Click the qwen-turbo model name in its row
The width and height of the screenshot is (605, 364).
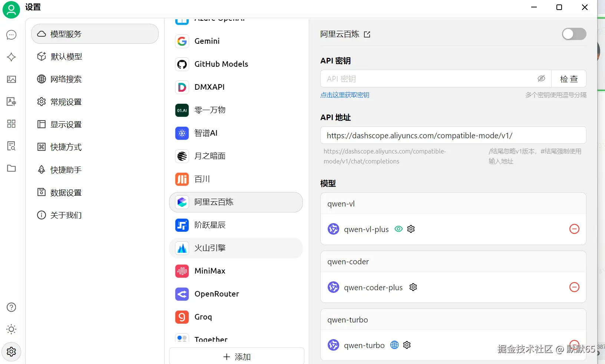[x=364, y=345]
